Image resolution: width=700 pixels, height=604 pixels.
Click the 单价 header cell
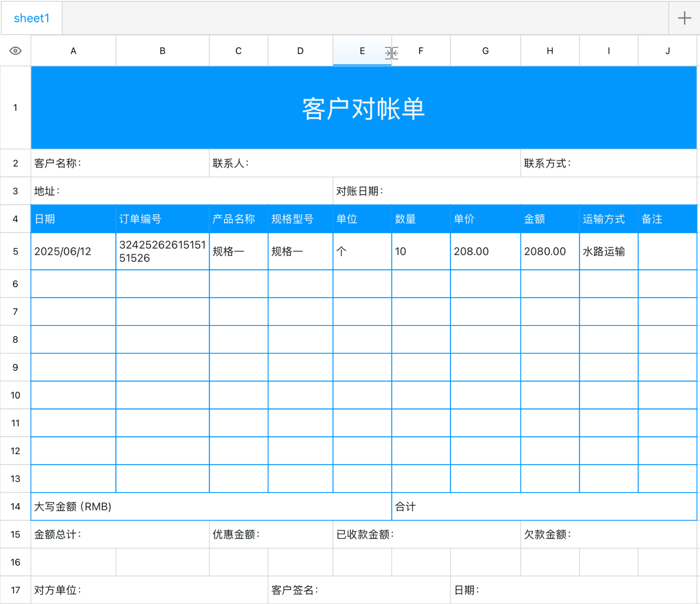pyautogui.click(x=486, y=219)
